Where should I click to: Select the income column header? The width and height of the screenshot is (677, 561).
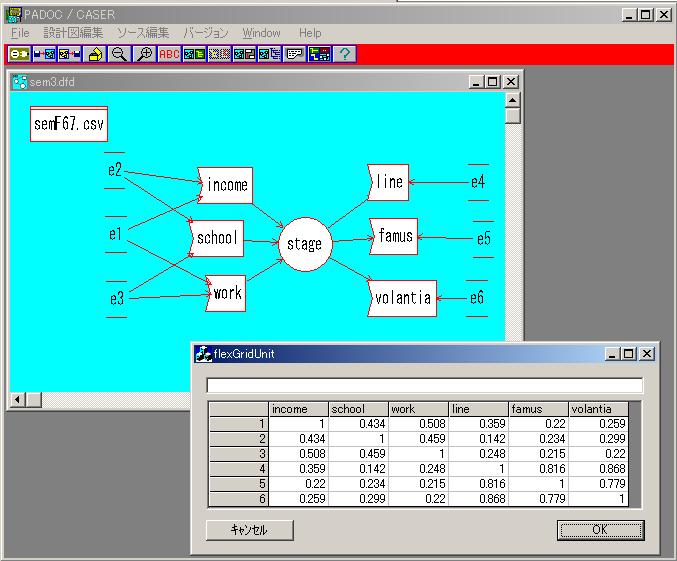pos(299,409)
